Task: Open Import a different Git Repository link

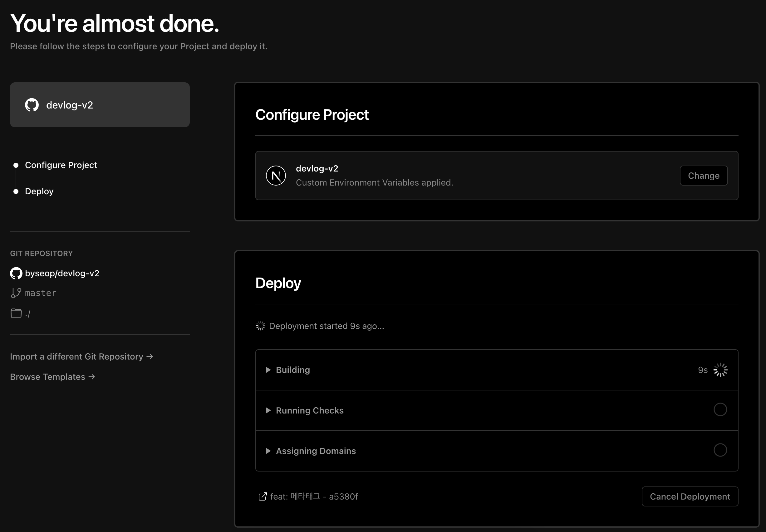Action: (x=81, y=357)
